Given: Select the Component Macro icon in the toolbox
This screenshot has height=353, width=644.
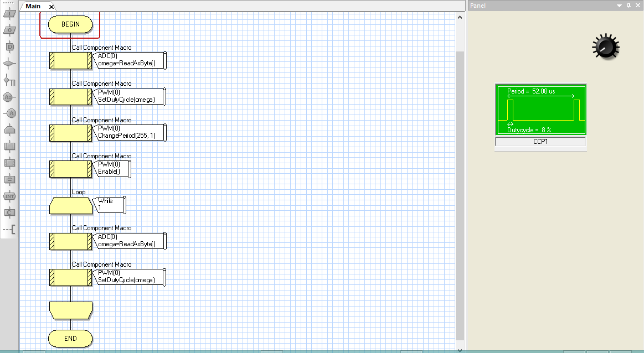Looking at the screenshot, I should click(x=9, y=163).
